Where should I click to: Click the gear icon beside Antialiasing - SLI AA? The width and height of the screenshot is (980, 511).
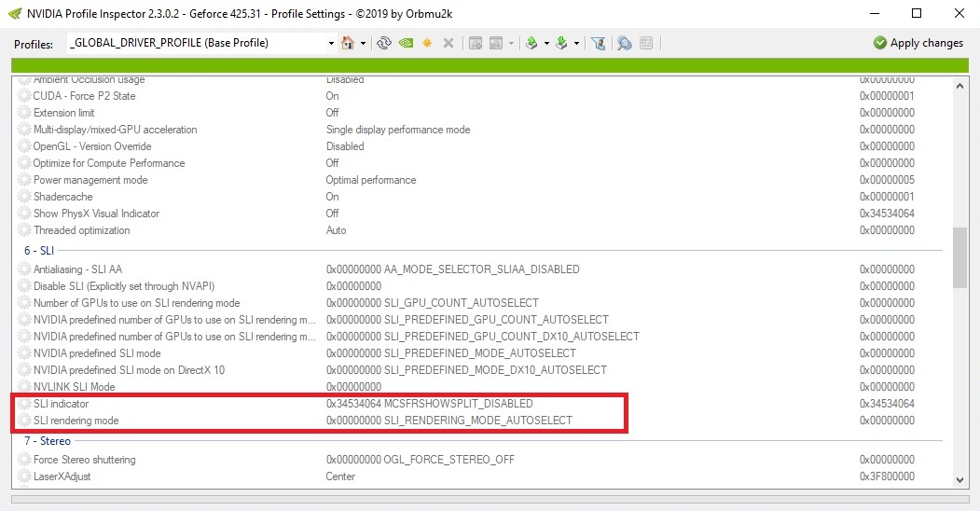coord(23,269)
